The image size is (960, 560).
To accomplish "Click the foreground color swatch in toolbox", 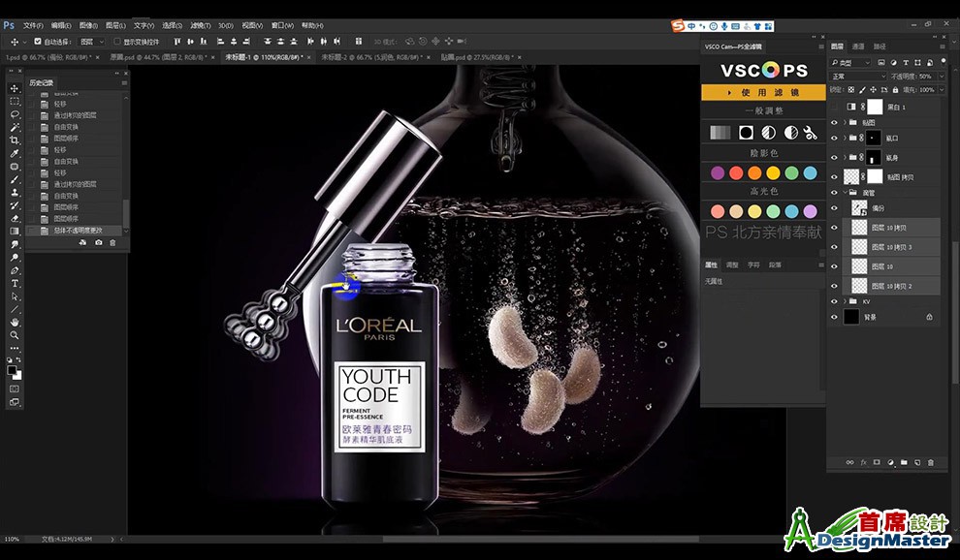I will [12, 371].
